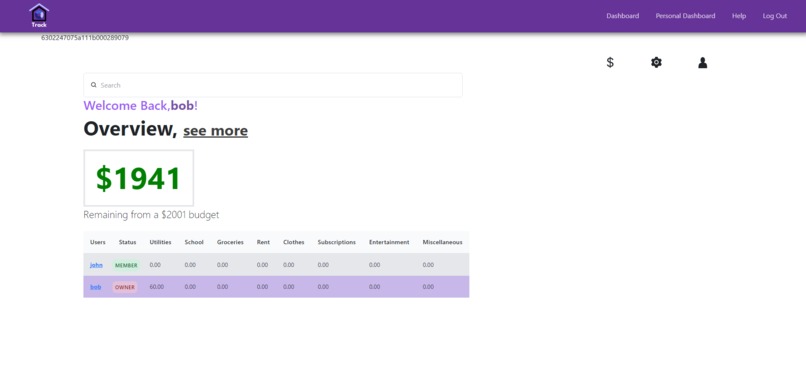Open john's user link
Viewport: 806px width, 365px height.
[x=96, y=265]
